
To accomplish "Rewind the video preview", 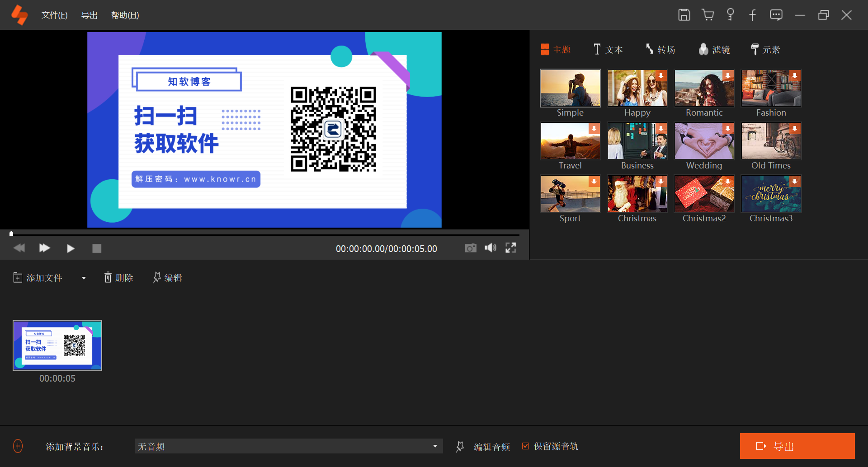I will click(x=19, y=248).
